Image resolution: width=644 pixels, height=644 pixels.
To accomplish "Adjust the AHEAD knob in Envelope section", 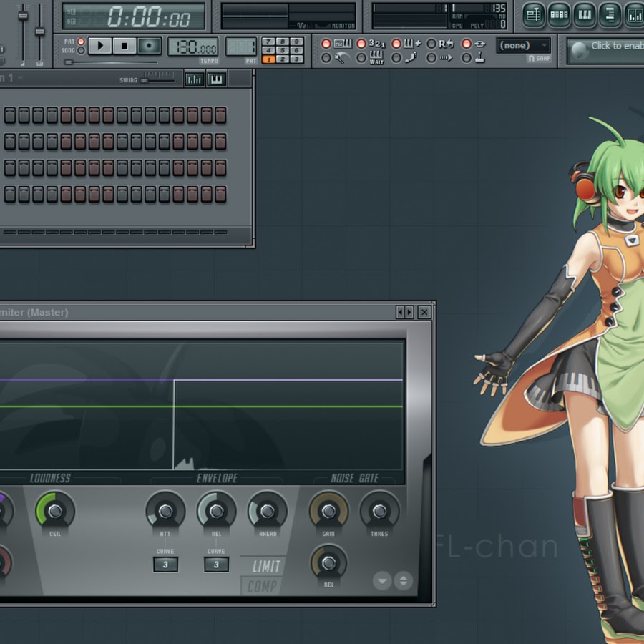I will pyautogui.click(x=268, y=512).
